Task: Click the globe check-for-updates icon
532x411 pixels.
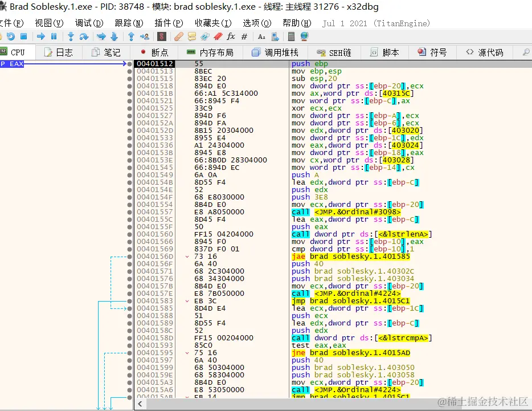Action: click(304, 36)
